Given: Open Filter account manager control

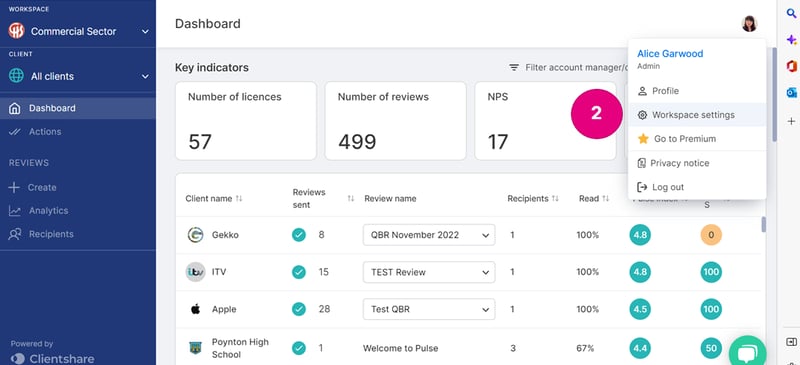Looking at the screenshot, I should click(568, 67).
